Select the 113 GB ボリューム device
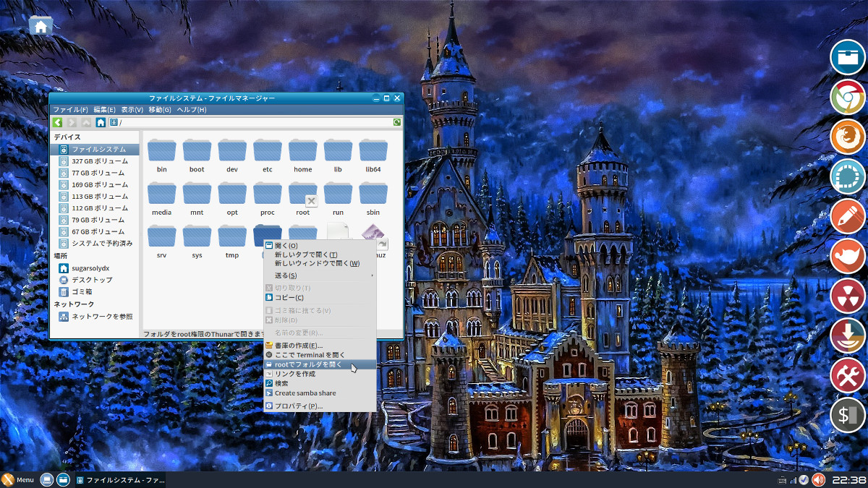The height and width of the screenshot is (488, 868). (93, 196)
